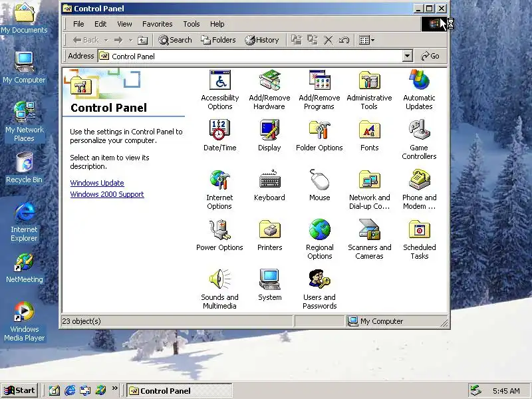Click the Copy To toolbar icon
The image size is (532, 399).
coord(312,40)
